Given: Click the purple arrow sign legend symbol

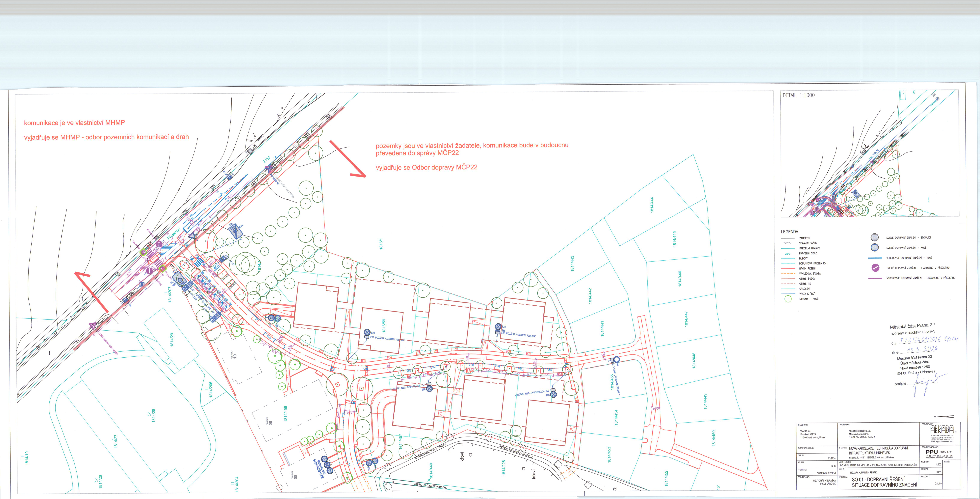Looking at the screenshot, I should (x=875, y=268).
